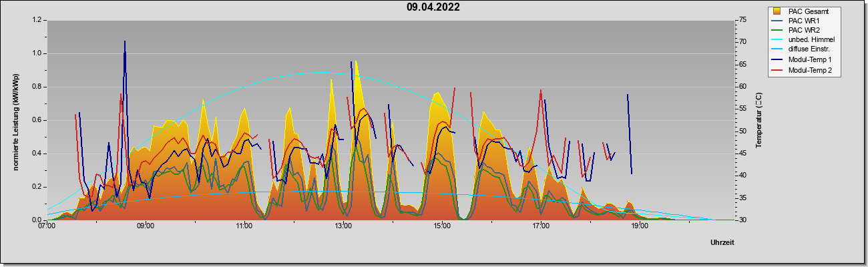Click the 13:00 time axis label

343,226
